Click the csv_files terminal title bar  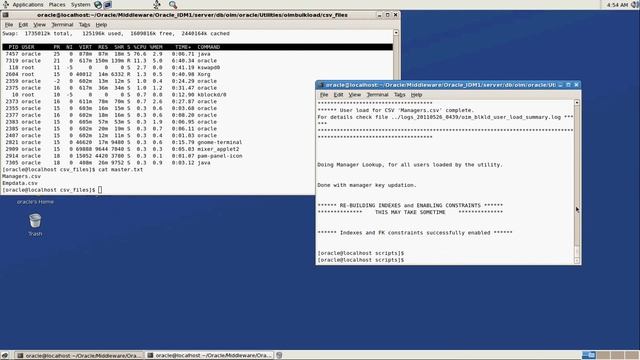point(192,15)
